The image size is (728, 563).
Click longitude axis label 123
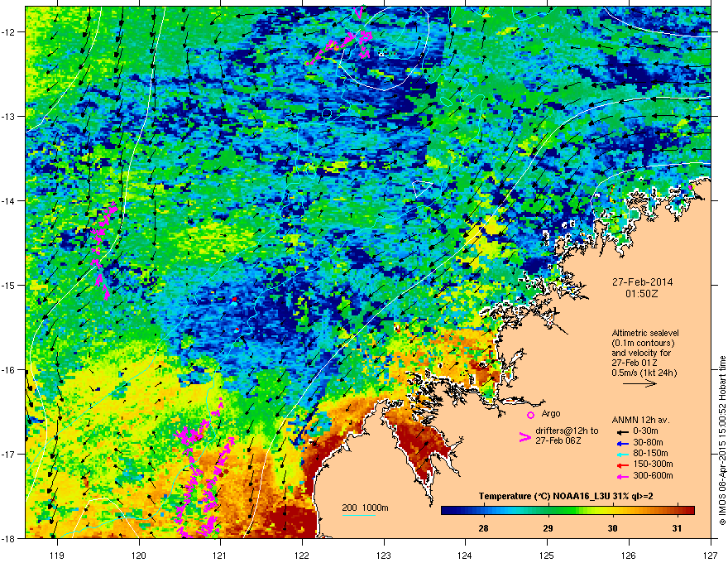pyautogui.click(x=384, y=555)
